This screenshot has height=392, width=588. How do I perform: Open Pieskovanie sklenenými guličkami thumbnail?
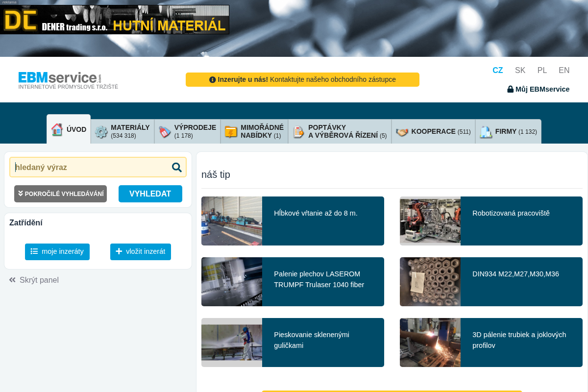[x=232, y=343]
